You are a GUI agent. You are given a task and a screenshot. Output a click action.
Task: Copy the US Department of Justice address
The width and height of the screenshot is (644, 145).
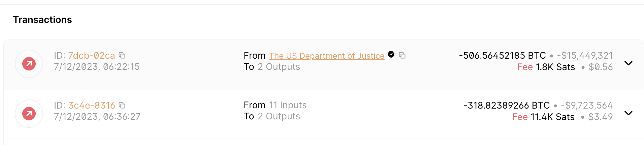tap(402, 55)
